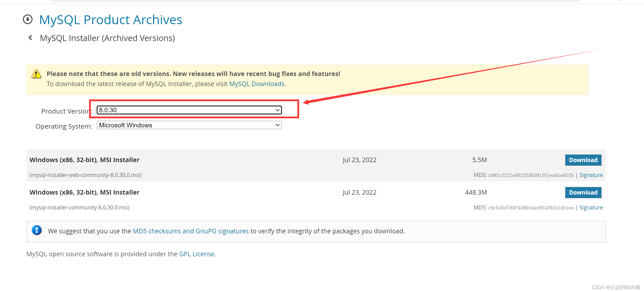This screenshot has width=644, height=292.
Task: Click MD5 hash c095cf221e8023fd8391f81eadce65fb
Action: tap(531, 175)
